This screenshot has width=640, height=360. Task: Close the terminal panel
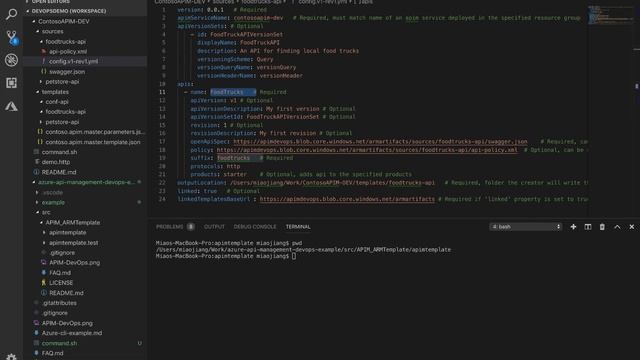tap(631, 227)
